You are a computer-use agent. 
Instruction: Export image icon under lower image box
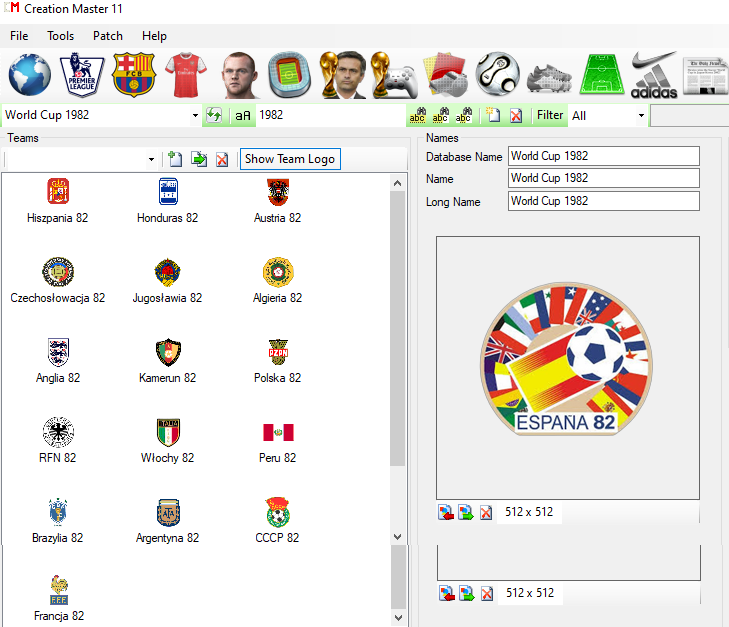pyautogui.click(x=466, y=594)
